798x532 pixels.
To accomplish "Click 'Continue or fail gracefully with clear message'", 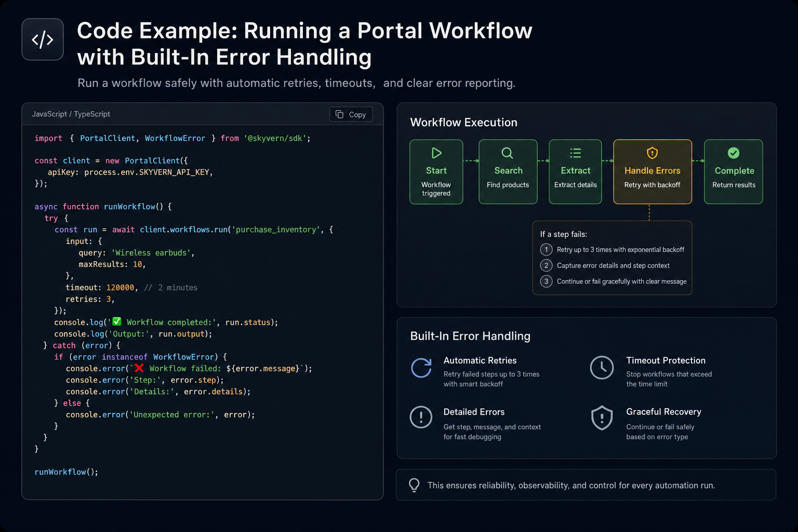I will click(x=622, y=282).
